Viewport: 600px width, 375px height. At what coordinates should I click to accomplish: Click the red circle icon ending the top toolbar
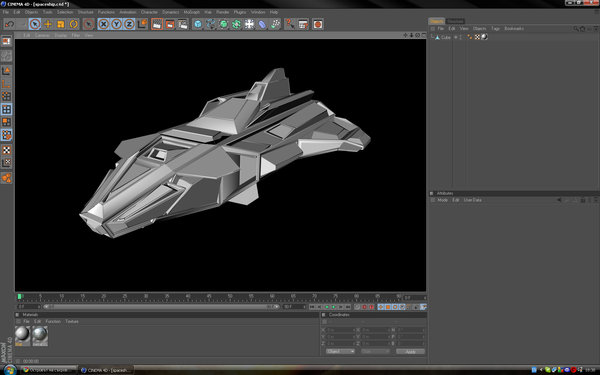318,24
